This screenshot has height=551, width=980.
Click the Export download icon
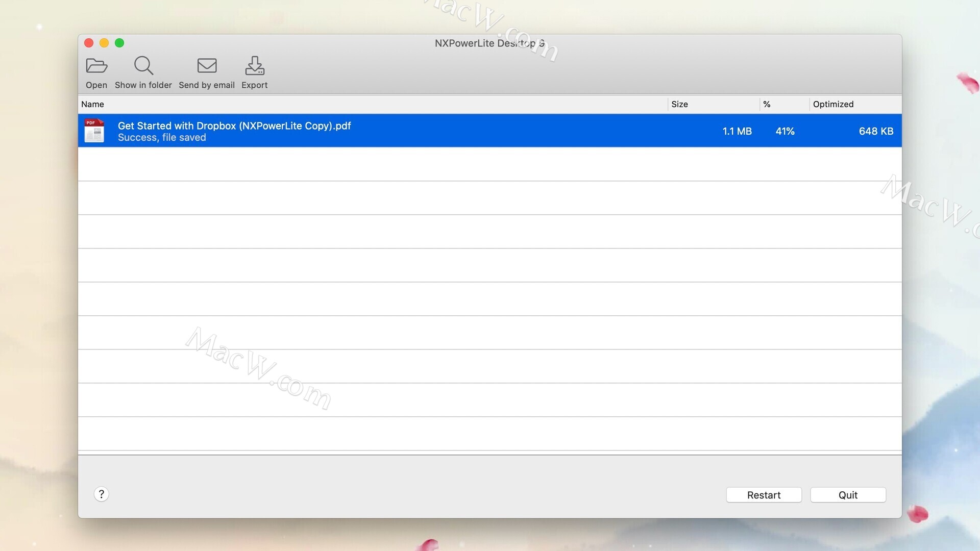click(x=254, y=66)
